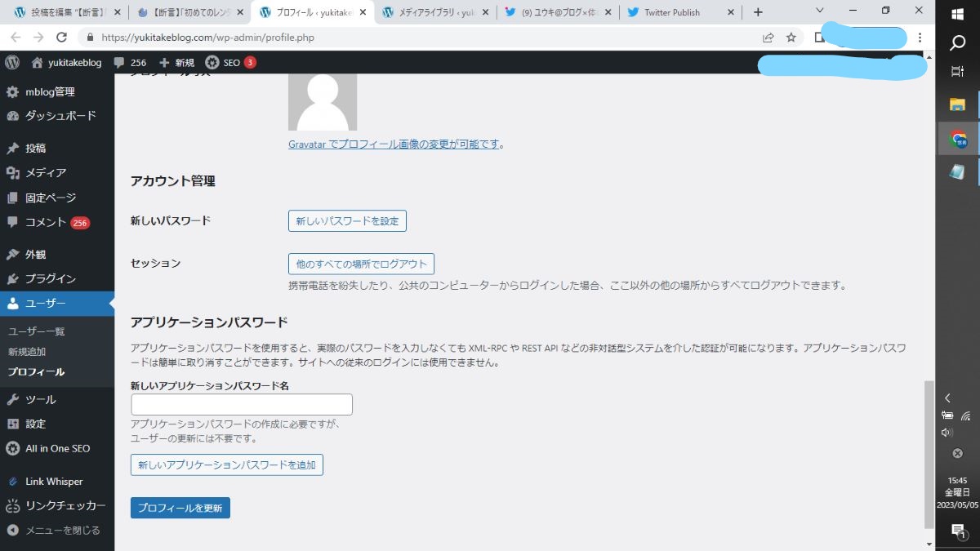Open 外観 (appearance) sidebar menu

[x=57, y=255]
